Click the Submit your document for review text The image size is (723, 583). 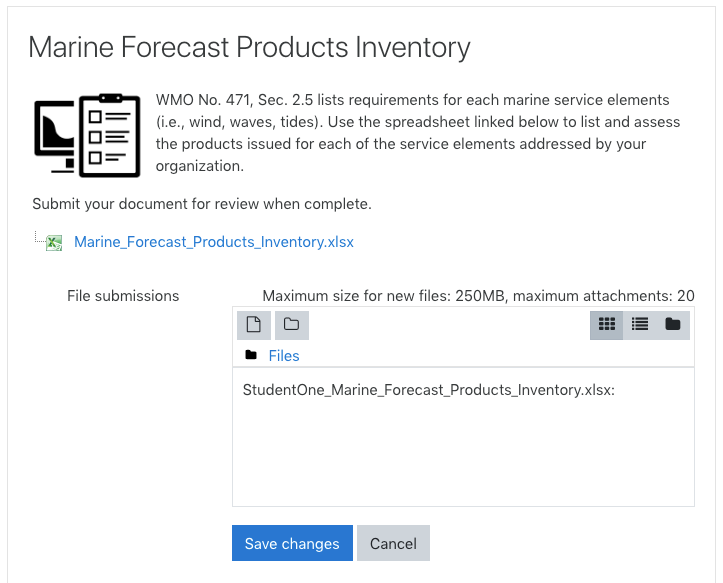(202, 204)
